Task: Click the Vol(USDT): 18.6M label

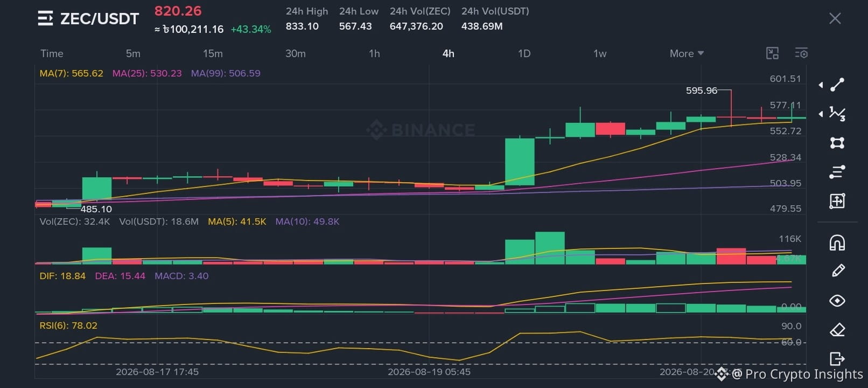Action: 159,221
